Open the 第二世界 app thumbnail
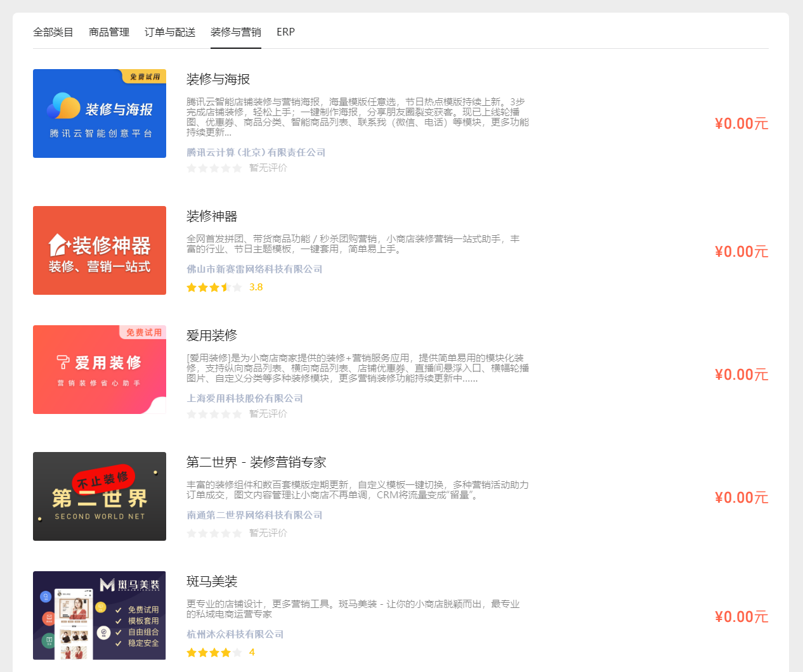This screenshot has height=672, width=803. [100, 496]
